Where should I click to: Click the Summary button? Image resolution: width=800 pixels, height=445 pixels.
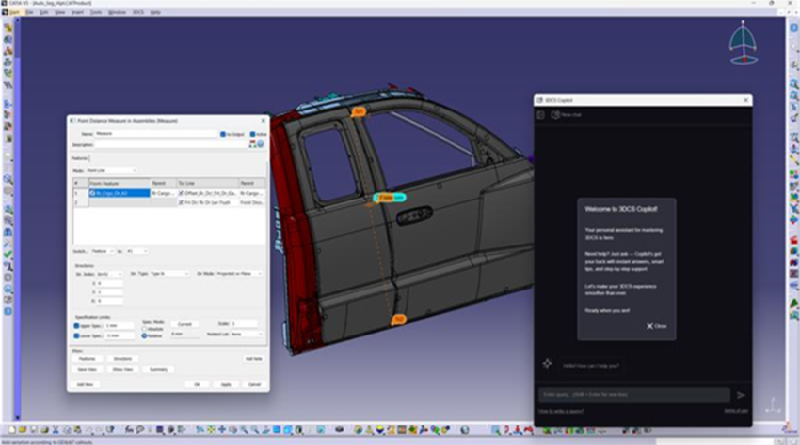click(x=159, y=369)
